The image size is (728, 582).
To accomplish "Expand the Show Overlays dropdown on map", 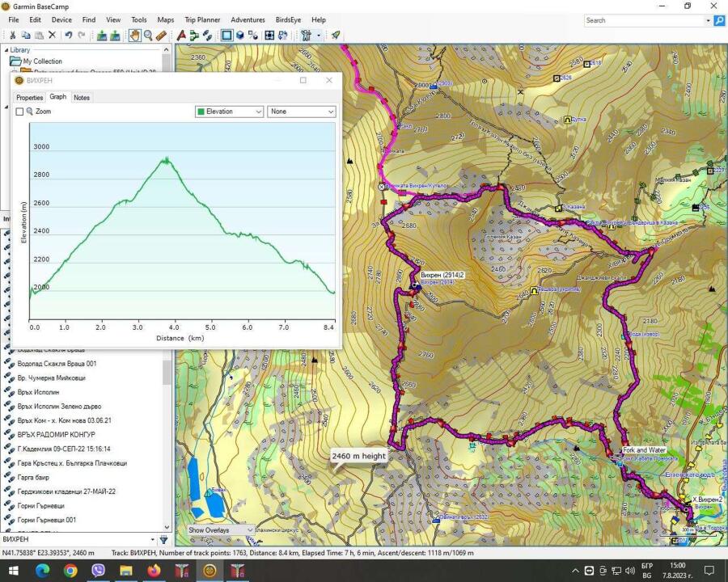I will point(221,530).
